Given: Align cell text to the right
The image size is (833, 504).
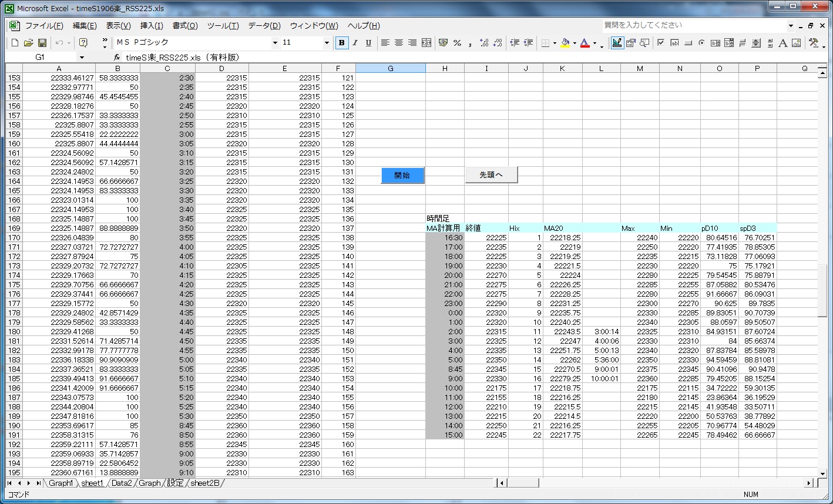Looking at the screenshot, I should coord(412,43).
